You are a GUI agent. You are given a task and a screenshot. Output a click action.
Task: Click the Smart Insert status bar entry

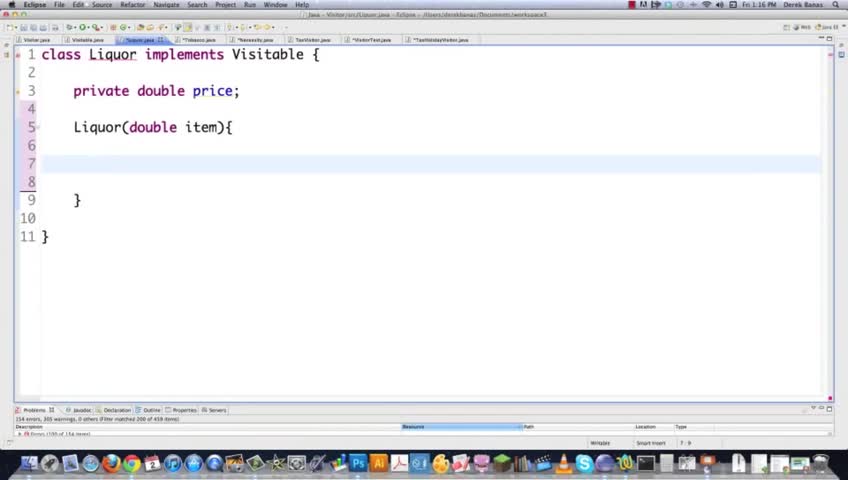[x=651, y=443]
